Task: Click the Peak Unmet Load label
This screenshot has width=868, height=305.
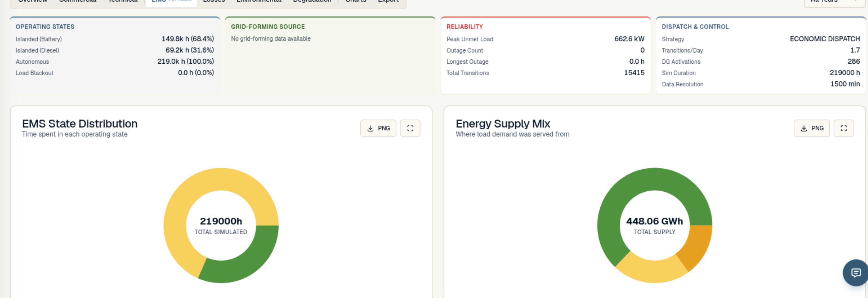Action: pos(470,39)
